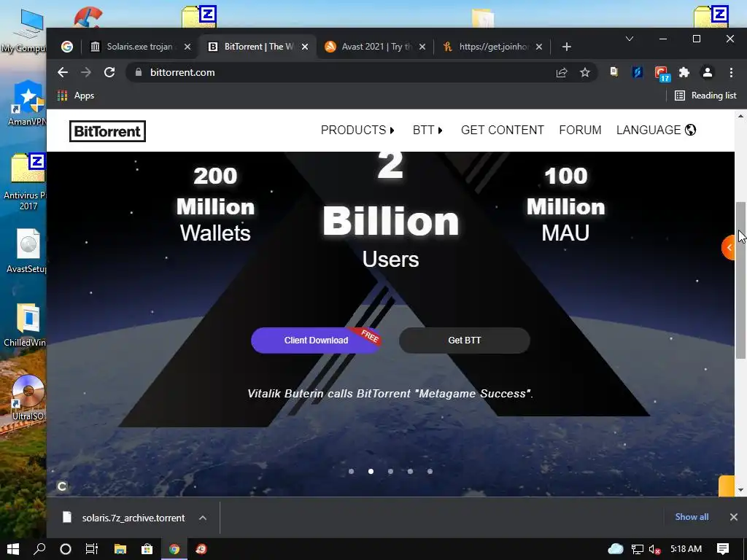
Task: Expand the BTT menu
Action: pos(427,130)
